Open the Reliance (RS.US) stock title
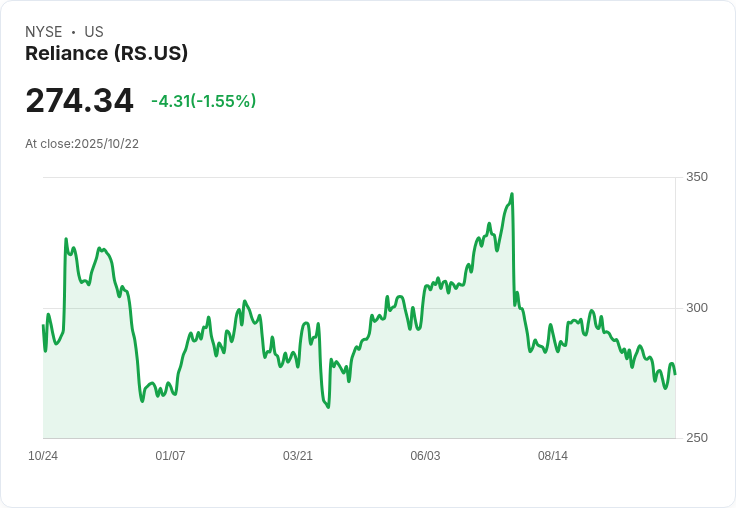 pyautogui.click(x=106, y=54)
